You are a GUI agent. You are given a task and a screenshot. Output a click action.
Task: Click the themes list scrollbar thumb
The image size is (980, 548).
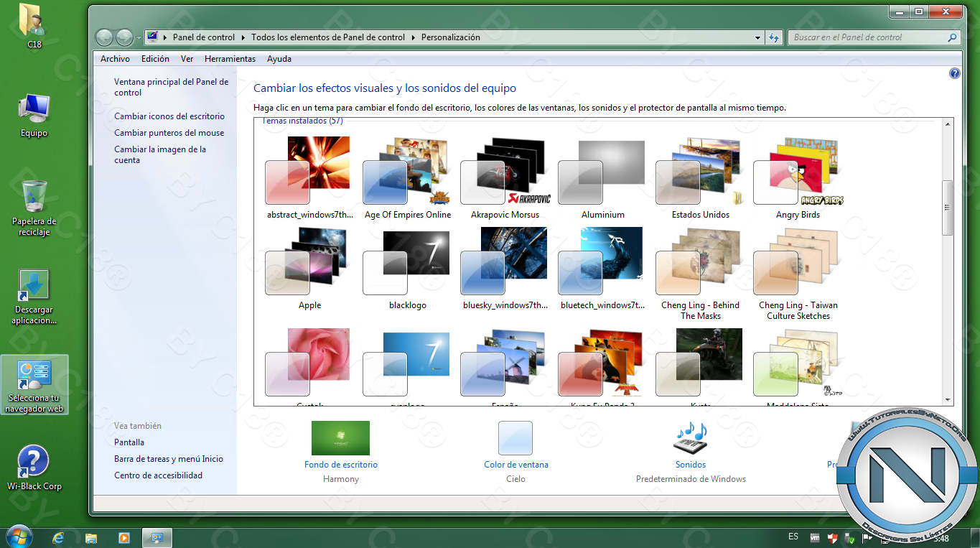(948, 208)
